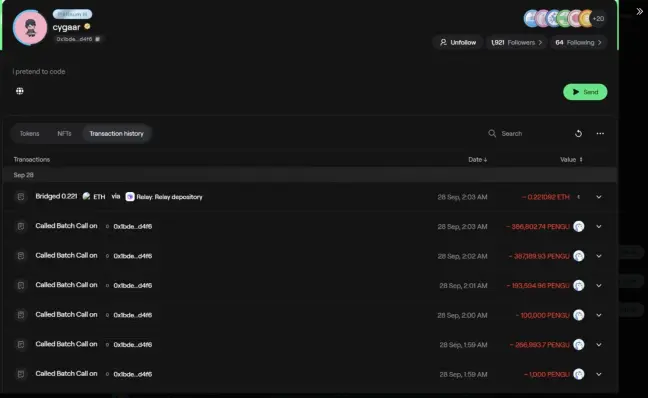Expand the -266,993.7 PENGU transaction row
Image resolution: width=648 pixels, height=398 pixels.
[x=598, y=345]
